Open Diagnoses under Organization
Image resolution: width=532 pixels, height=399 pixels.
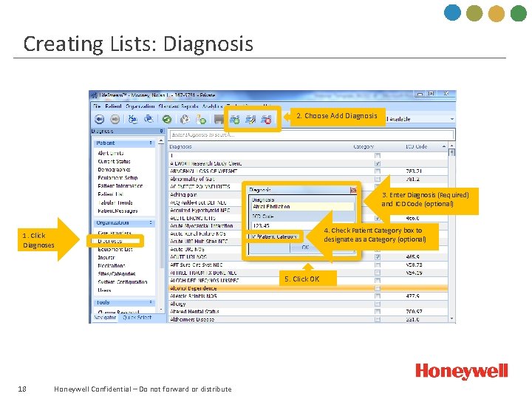(x=110, y=241)
